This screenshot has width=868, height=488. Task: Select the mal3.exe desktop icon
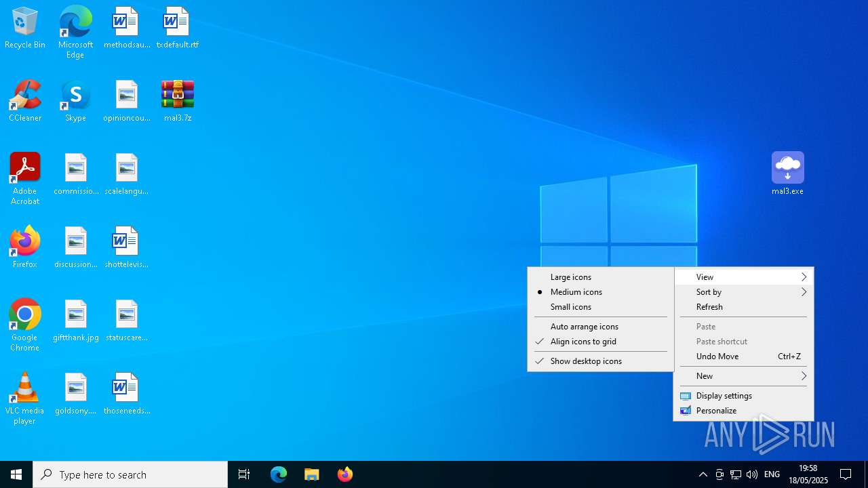click(x=787, y=174)
